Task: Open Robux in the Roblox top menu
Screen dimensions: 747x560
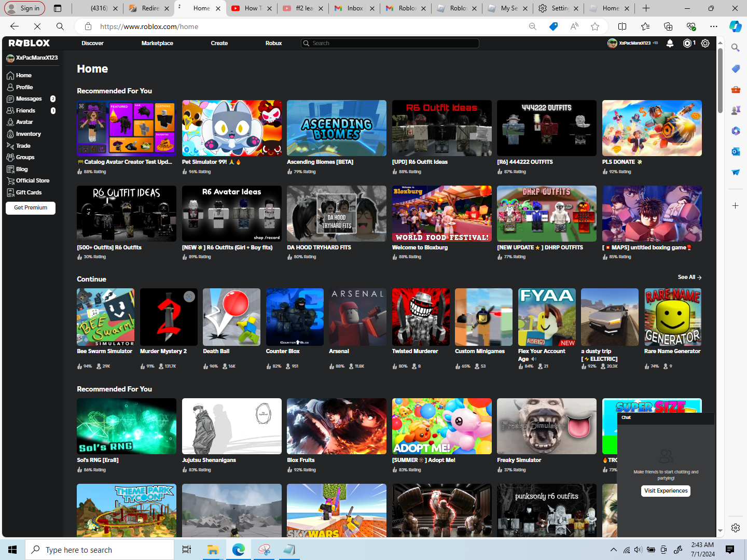Action: pos(274,43)
